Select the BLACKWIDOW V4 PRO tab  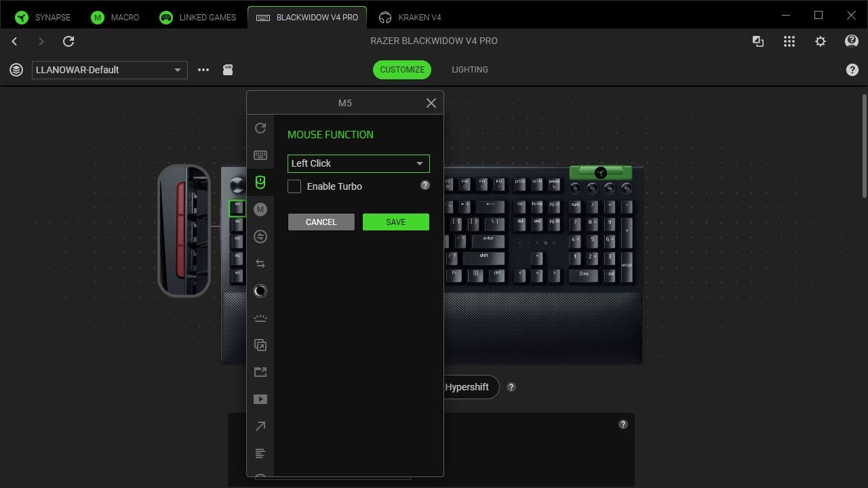(x=307, y=17)
